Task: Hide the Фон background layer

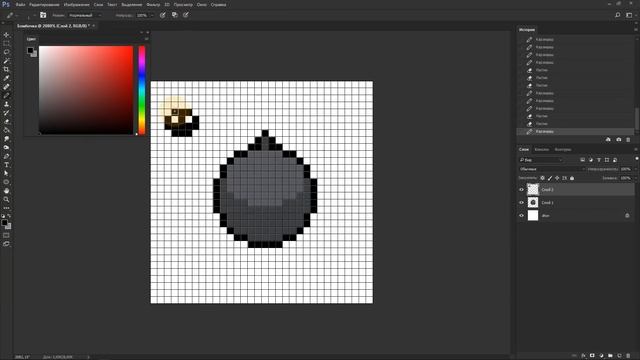Action: click(521, 216)
